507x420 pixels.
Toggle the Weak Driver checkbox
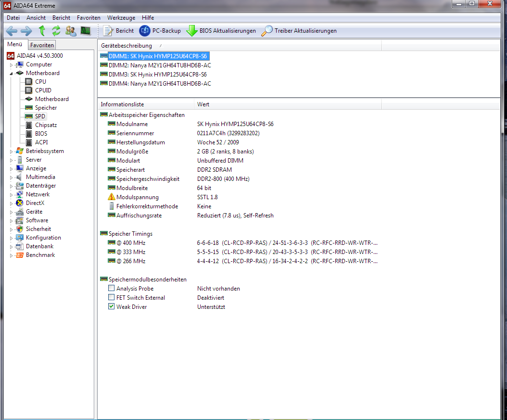(x=111, y=306)
